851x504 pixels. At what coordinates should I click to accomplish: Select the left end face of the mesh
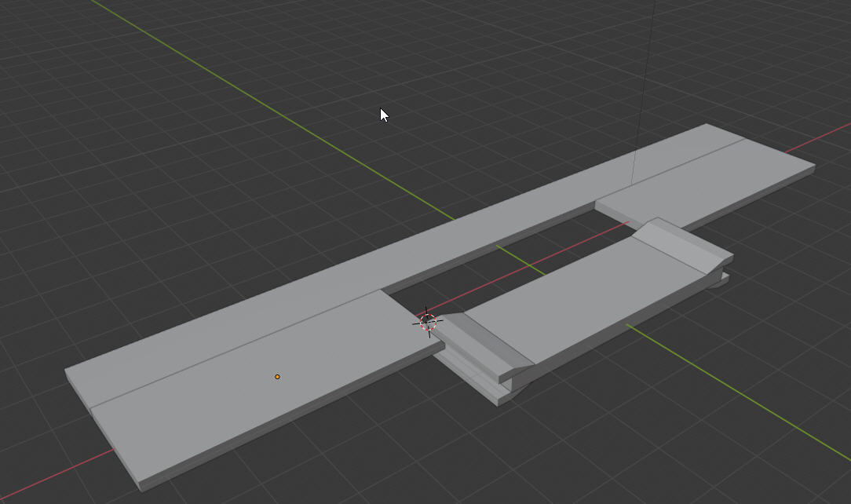102,436
